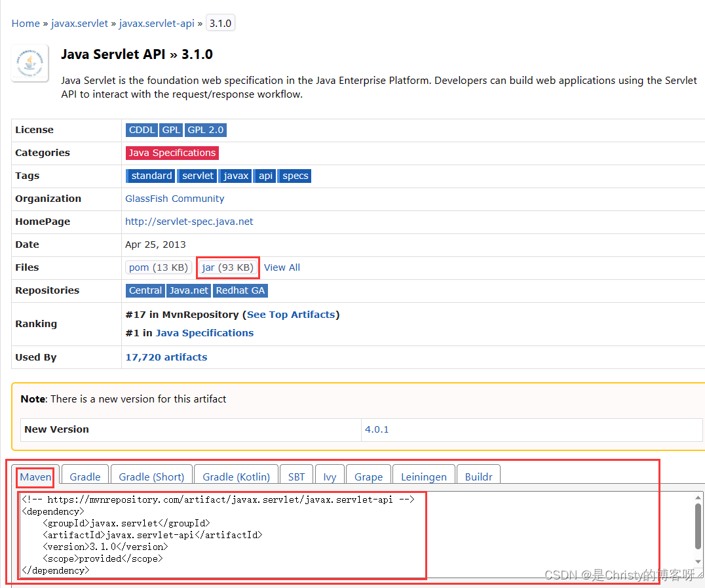Open the Home breadcrumb link
The image size is (705, 588).
pos(25,23)
